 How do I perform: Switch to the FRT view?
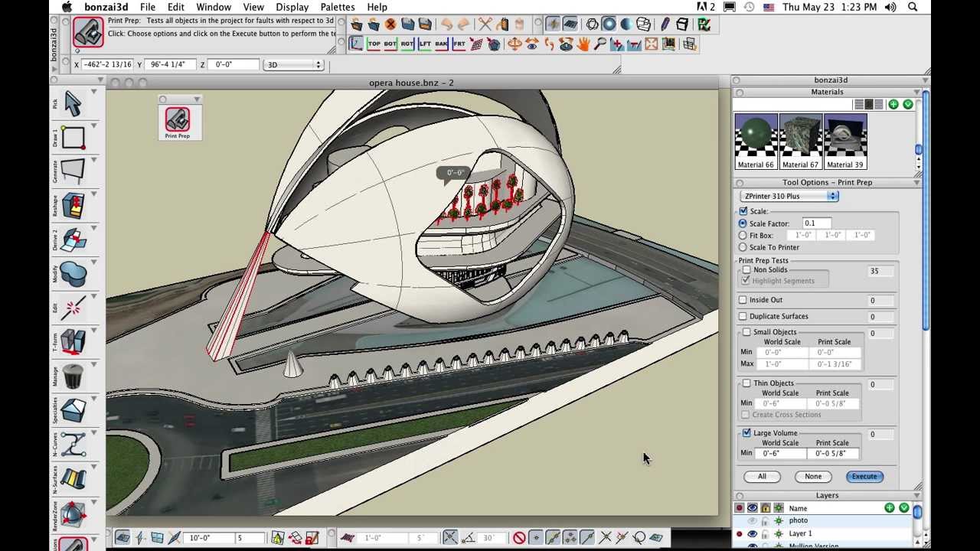click(x=459, y=44)
